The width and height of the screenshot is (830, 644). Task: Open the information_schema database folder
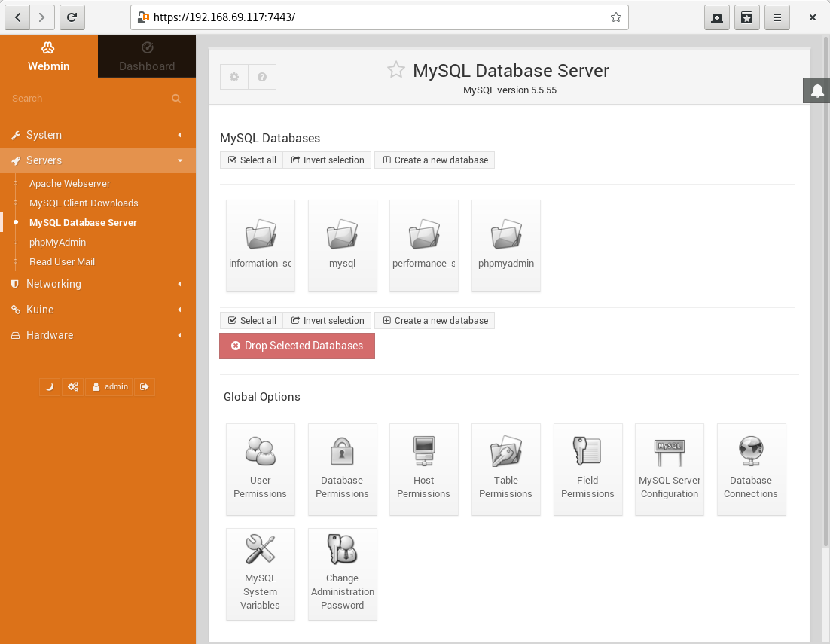(261, 246)
